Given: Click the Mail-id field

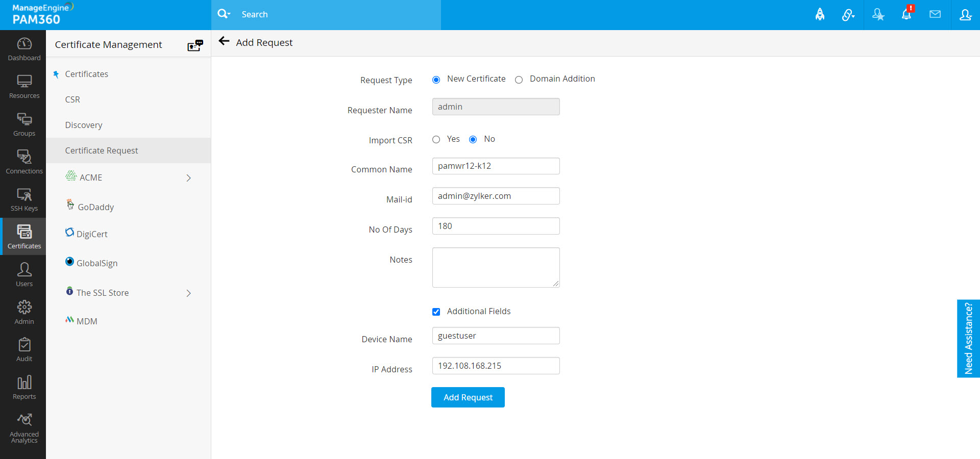Looking at the screenshot, I should (496, 196).
